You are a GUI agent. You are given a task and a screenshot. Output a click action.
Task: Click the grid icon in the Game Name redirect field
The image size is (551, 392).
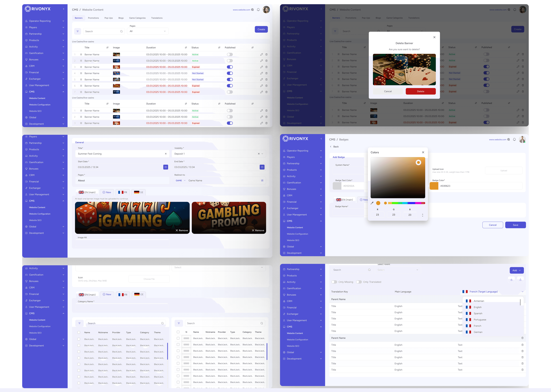(262, 181)
